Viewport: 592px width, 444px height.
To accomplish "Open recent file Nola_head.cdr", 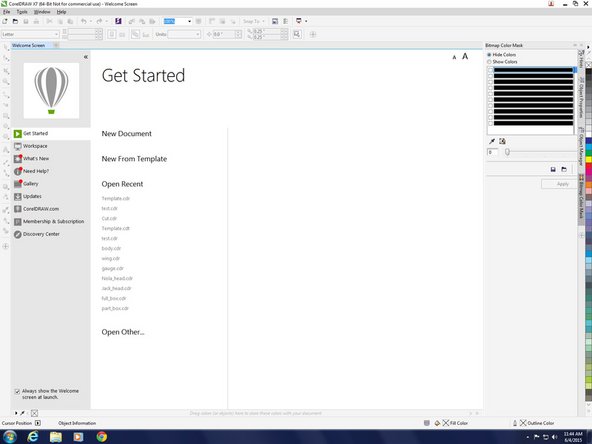I will point(117,278).
